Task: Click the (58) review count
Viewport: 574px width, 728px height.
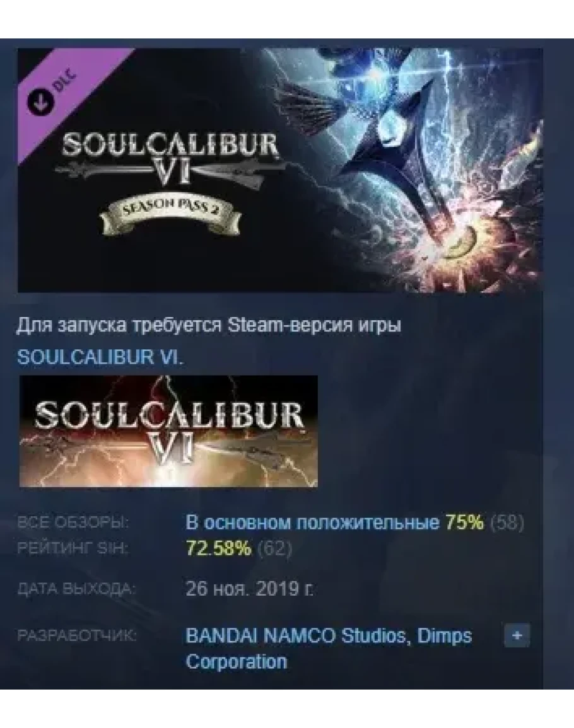Action: (508, 523)
